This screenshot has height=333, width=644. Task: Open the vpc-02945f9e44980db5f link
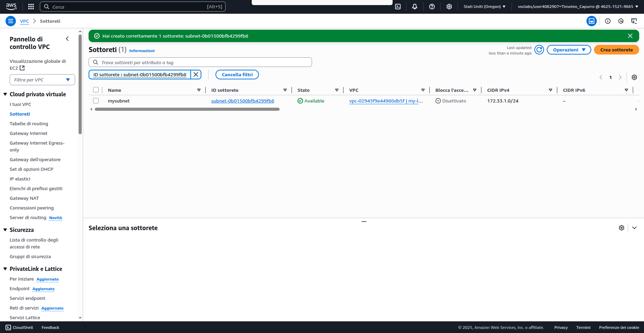coord(386,101)
